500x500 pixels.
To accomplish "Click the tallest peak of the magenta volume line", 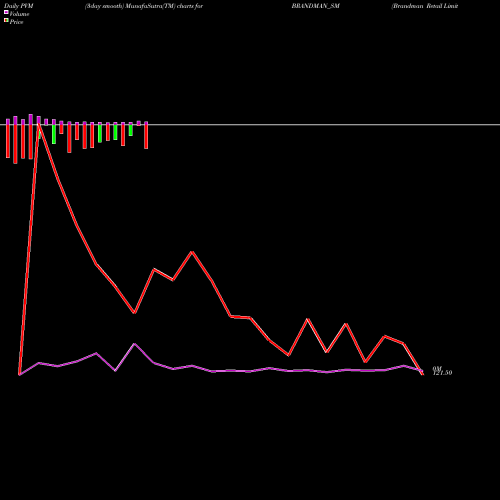I will [134, 344].
